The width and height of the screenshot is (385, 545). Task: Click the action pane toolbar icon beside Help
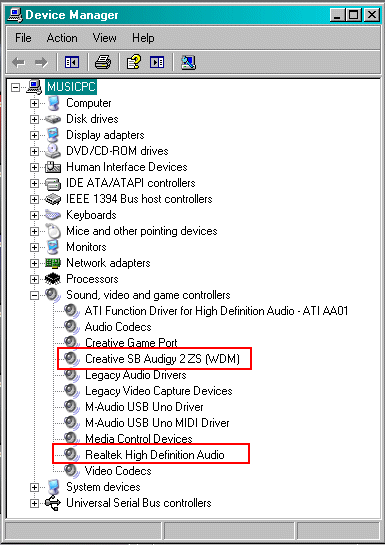(157, 63)
